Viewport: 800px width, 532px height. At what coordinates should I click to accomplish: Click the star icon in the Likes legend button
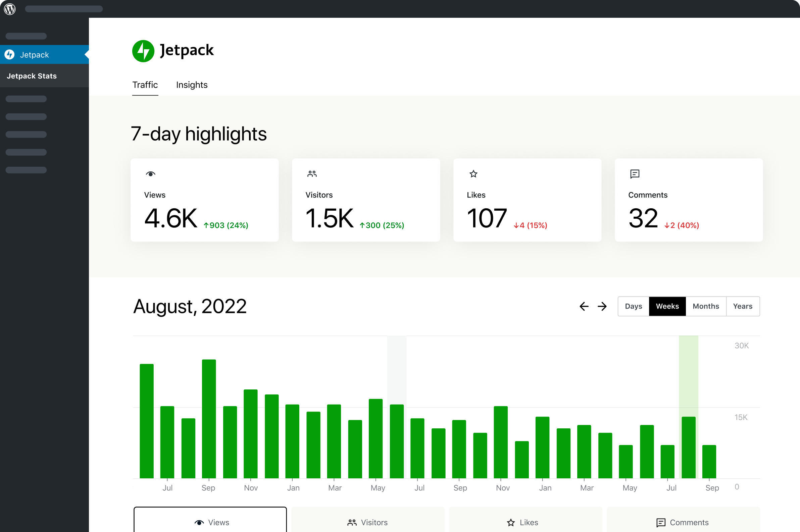coord(510,522)
